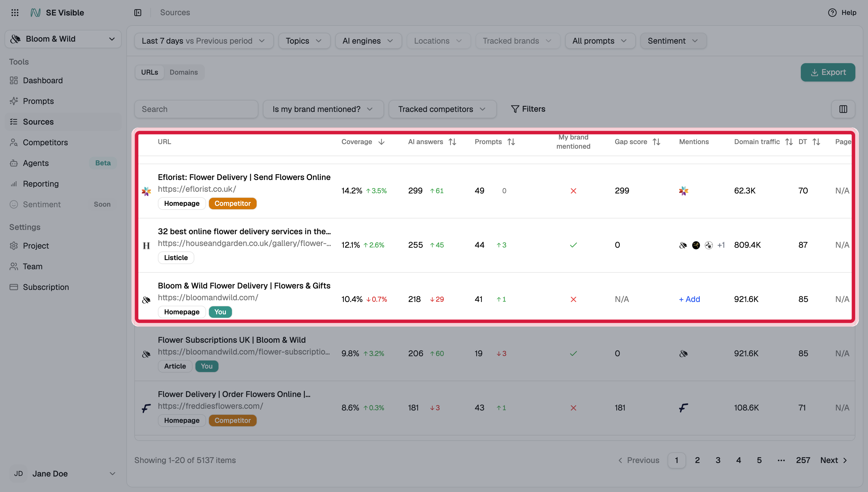Click the Prompts sparkle icon in sidebar
The height and width of the screenshot is (492, 868).
point(14,101)
